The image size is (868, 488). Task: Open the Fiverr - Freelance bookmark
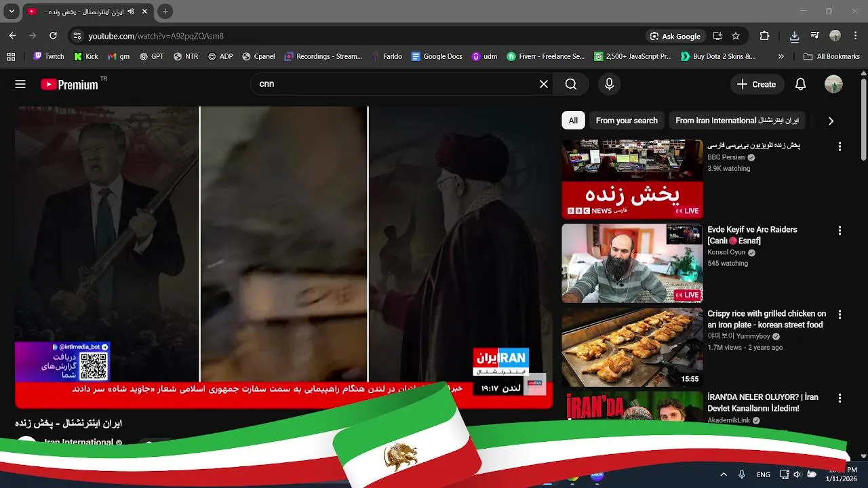click(x=546, y=56)
